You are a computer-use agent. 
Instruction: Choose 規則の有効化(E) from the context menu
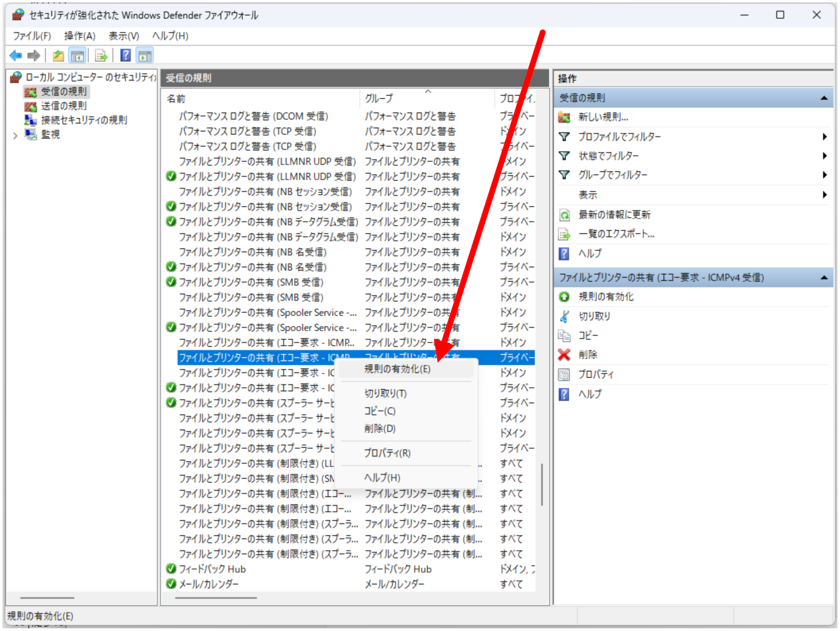tap(397, 369)
